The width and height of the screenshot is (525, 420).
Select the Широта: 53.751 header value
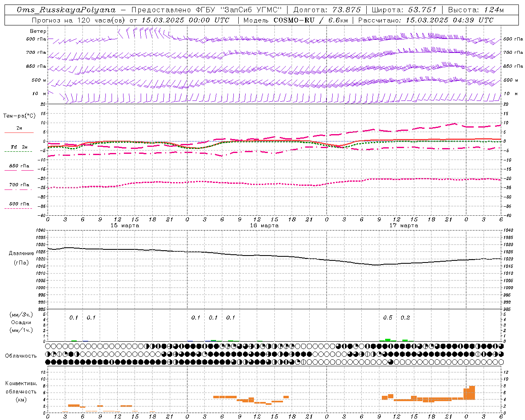coord(404,10)
